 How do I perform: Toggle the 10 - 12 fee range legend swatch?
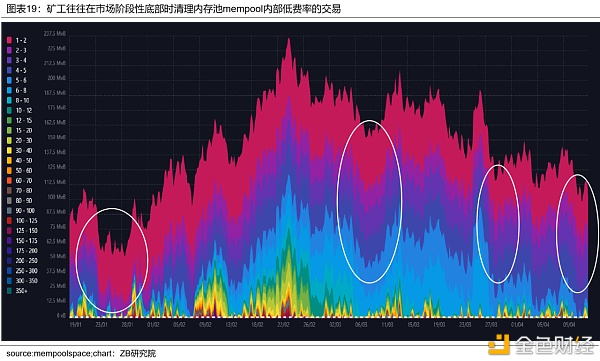(10, 110)
